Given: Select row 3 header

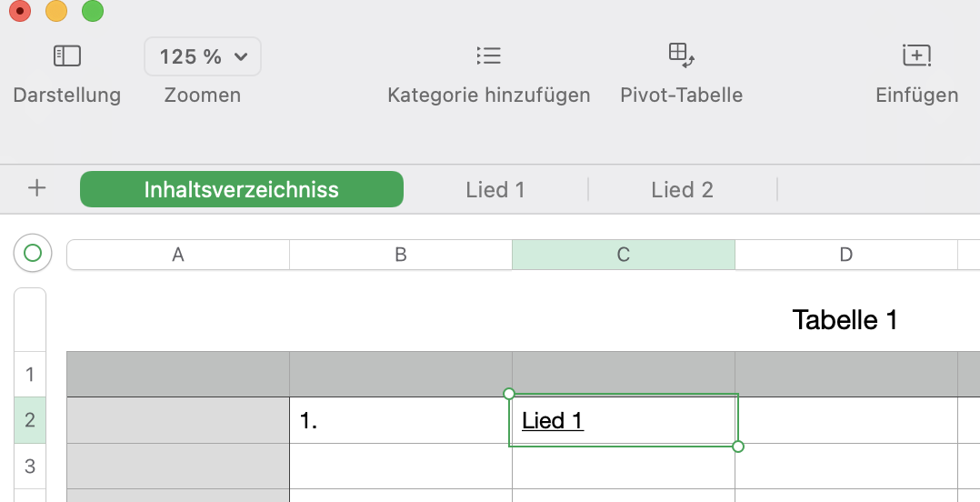Looking at the screenshot, I should point(30,467).
